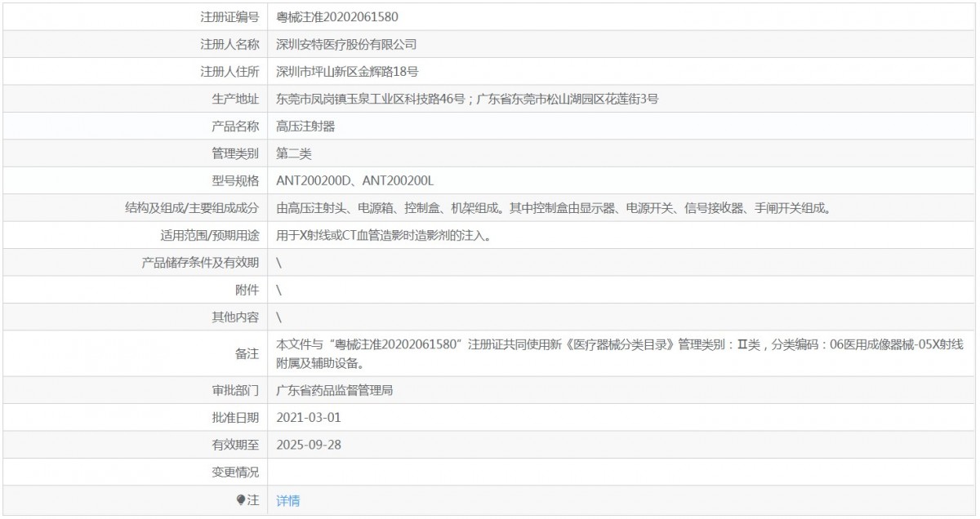Screen dimensions: 980x519
Task: Select registration number 粤械注准20202061580
Action: [x=338, y=16]
